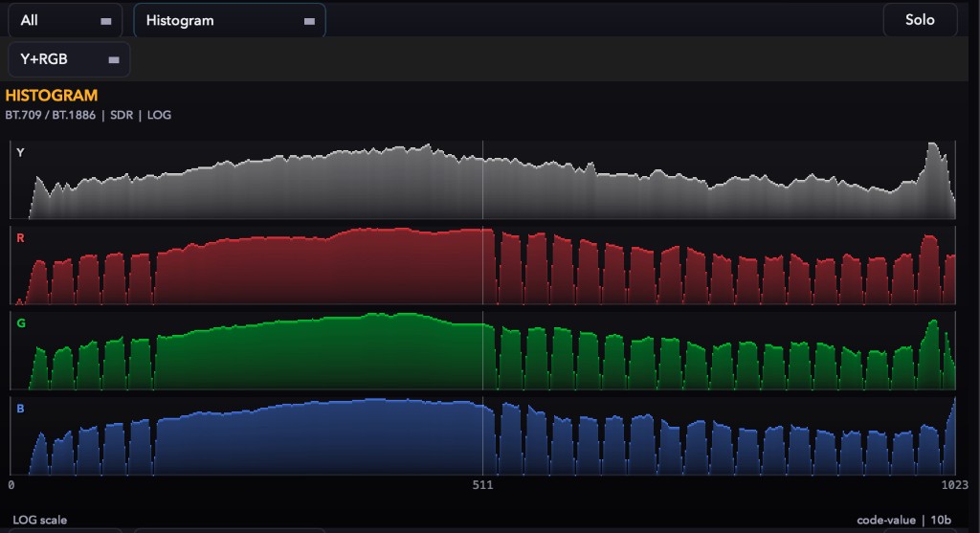Click the LOG scale label

(39, 520)
